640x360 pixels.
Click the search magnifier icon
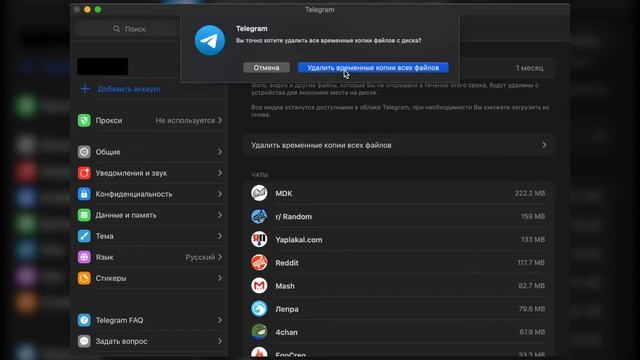[x=117, y=29]
